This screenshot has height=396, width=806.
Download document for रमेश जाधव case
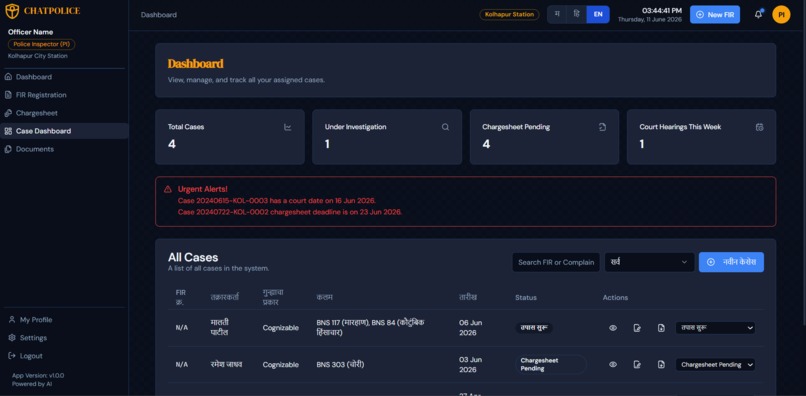point(661,365)
